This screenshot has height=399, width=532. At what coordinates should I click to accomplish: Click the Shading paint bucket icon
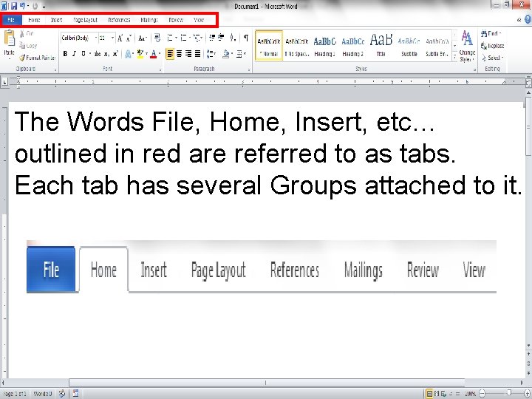click(225, 54)
